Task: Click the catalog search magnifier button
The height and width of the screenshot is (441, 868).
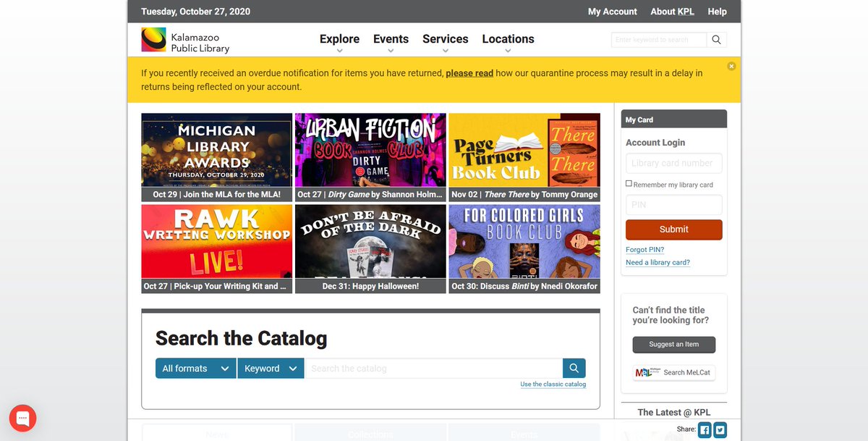Action: (574, 369)
